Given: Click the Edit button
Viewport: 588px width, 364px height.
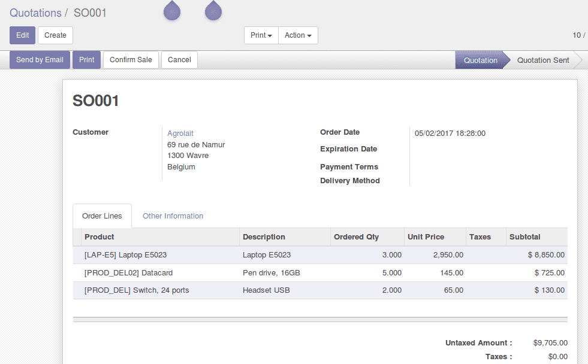Looking at the screenshot, I should 22,35.
